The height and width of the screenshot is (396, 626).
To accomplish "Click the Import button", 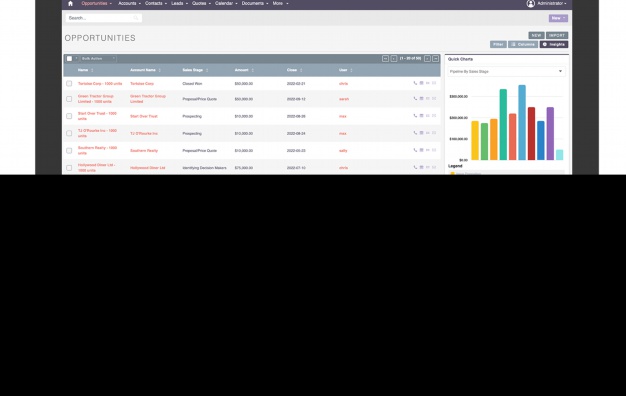I will click(x=557, y=36).
